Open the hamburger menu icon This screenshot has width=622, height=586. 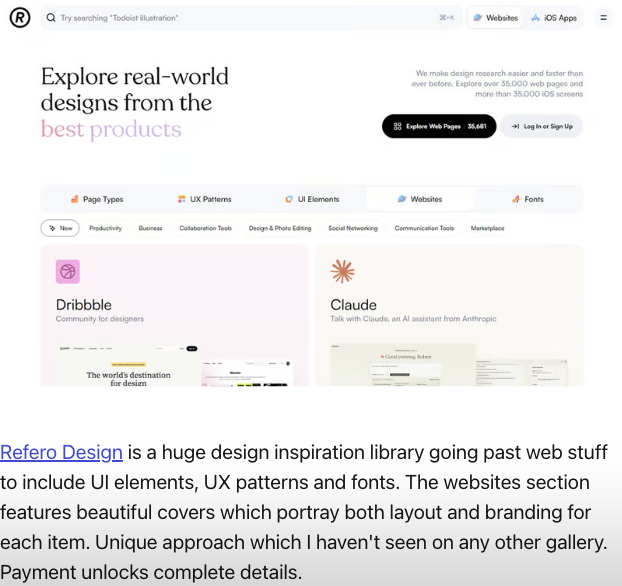click(603, 18)
